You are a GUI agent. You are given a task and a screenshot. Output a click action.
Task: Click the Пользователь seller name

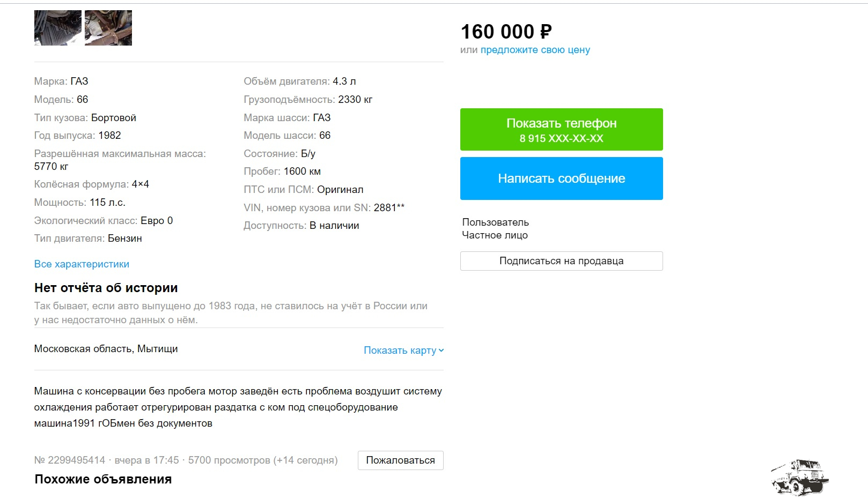coord(496,222)
